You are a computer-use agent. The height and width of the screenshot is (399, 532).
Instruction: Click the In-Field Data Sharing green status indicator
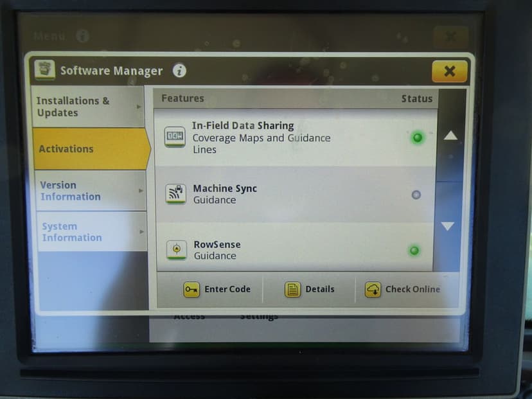(x=418, y=137)
